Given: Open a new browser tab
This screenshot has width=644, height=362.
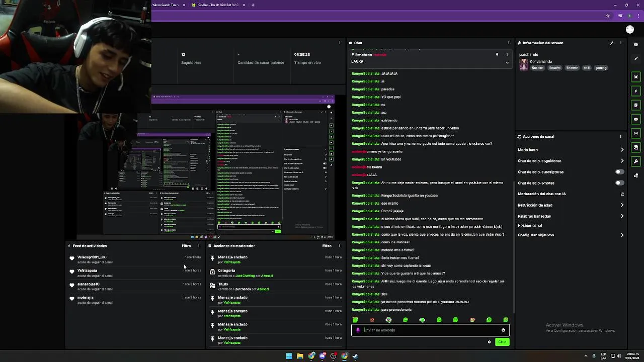Looking at the screenshot, I should coord(253,5).
